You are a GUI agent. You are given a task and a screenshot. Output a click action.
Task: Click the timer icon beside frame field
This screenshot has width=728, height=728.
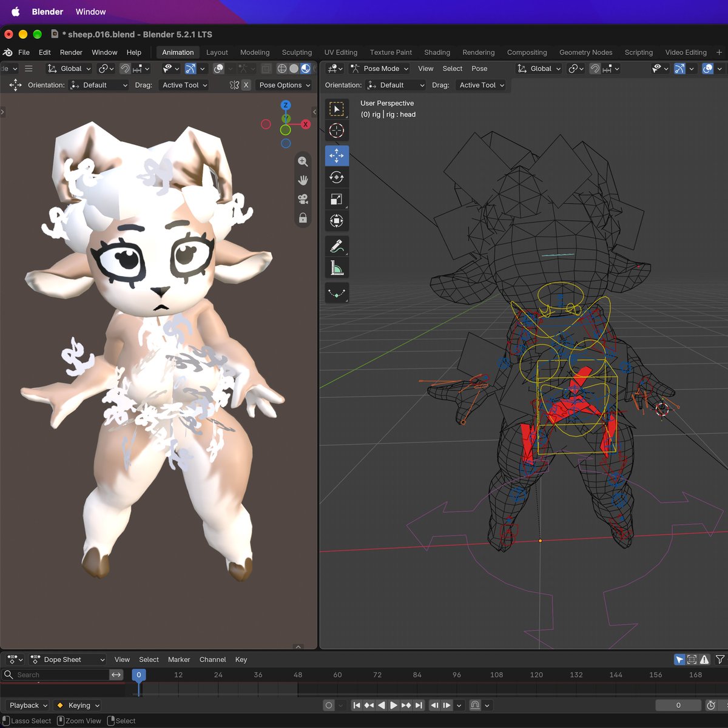click(x=711, y=705)
